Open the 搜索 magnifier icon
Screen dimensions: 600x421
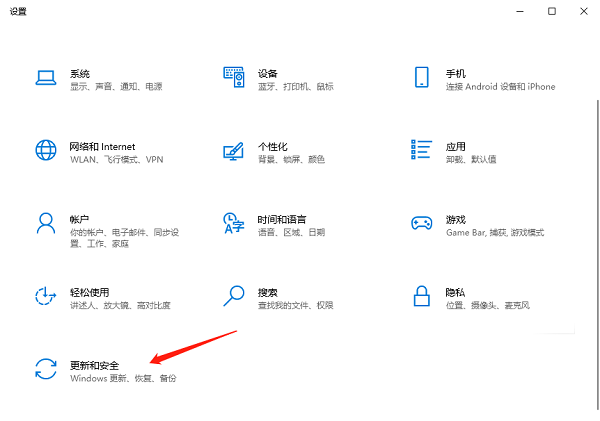(x=234, y=296)
